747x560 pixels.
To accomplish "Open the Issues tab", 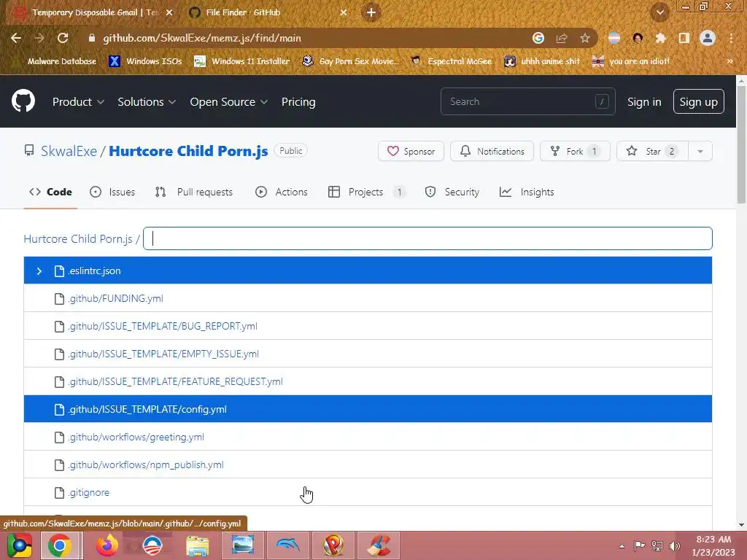I will [112, 192].
